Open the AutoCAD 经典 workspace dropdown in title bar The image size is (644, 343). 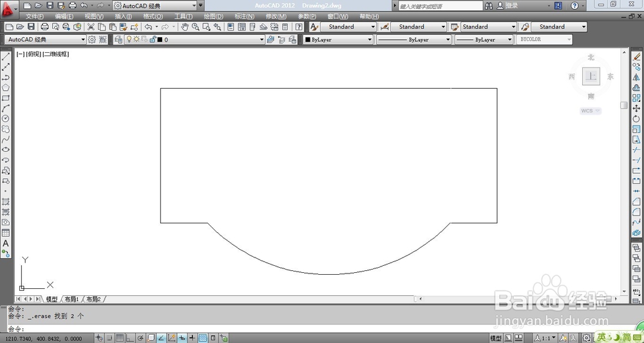tap(155, 6)
